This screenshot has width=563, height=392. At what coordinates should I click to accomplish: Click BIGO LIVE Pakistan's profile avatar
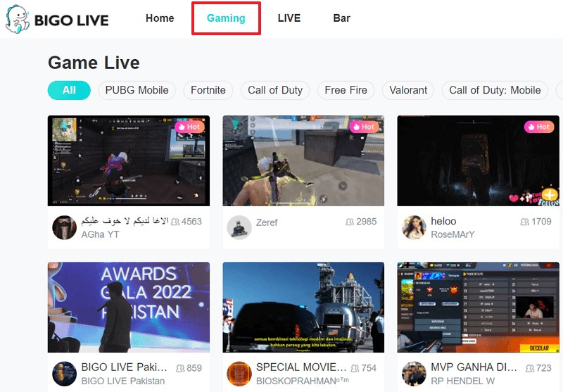pyautogui.click(x=64, y=374)
